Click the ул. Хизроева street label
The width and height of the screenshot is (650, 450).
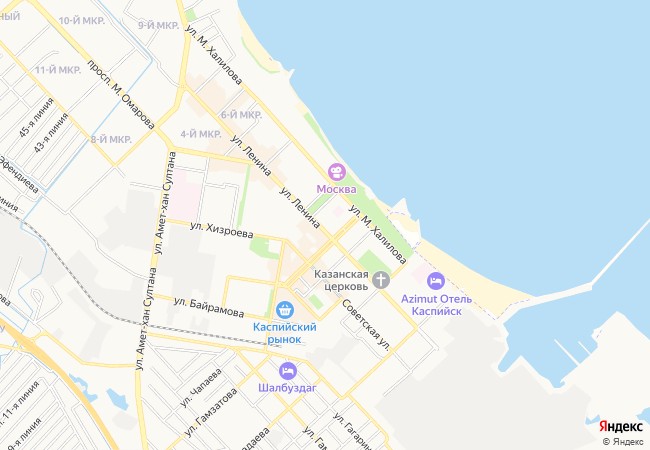pos(221,230)
